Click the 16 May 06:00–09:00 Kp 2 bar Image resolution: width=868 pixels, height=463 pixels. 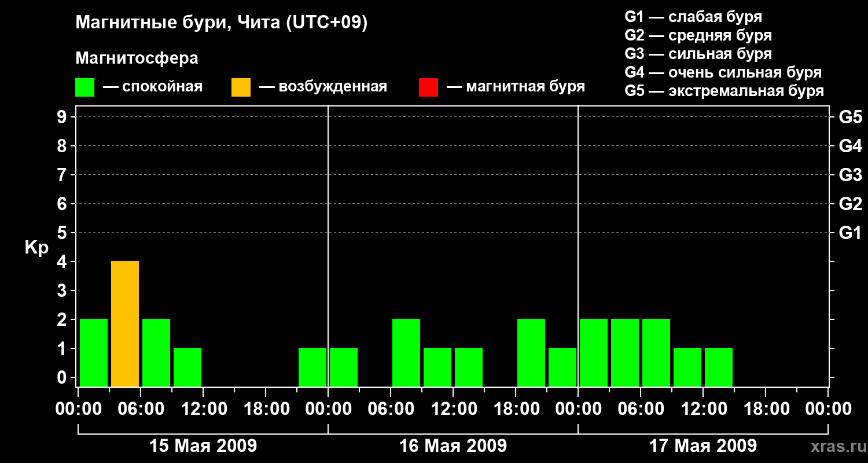tap(406, 352)
